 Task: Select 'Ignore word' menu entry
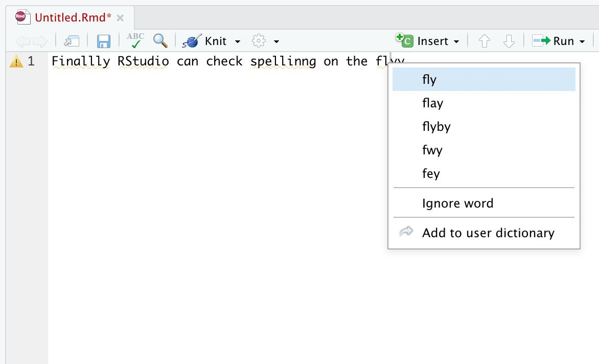click(483, 203)
